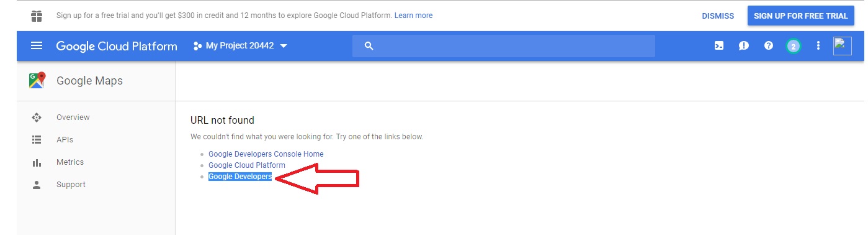Click the Google Cloud Platform header title
The height and width of the screenshot is (235, 868).
click(117, 46)
